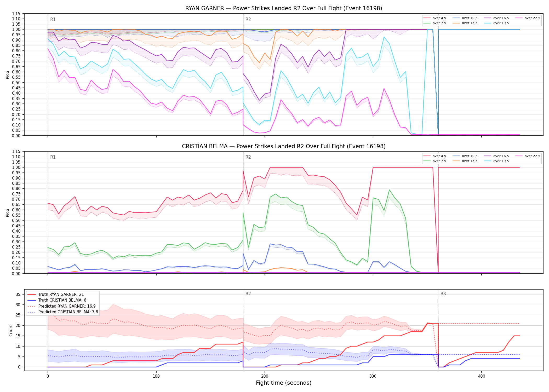Click the 'Fight time (seconds)' axis label
Image resolution: width=549 pixels, height=392 pixels.
point(284,383)
